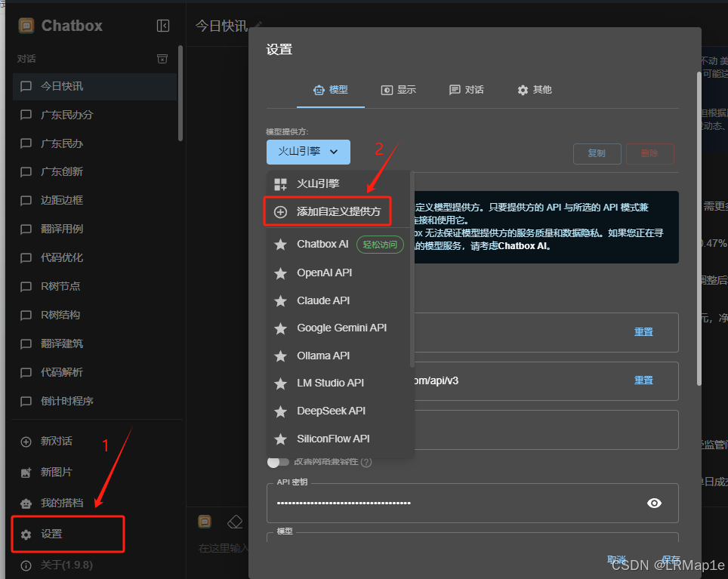Click the 复制 button

[x=597, y=153]
